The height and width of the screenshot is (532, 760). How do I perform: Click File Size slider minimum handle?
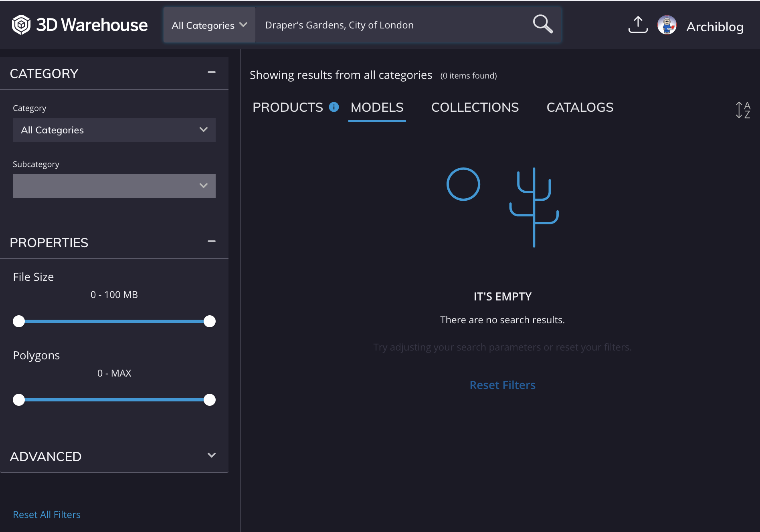[x=19, y=321]
